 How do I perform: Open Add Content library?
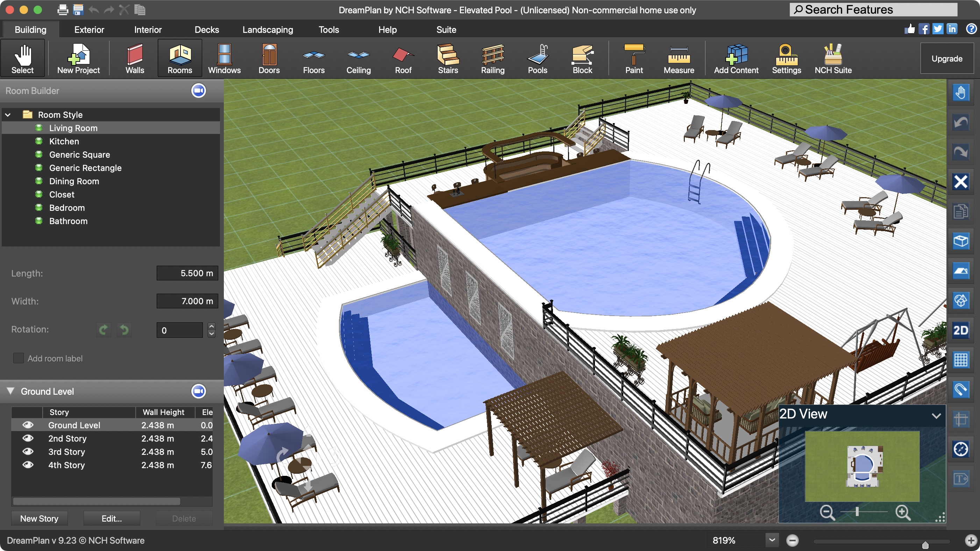[x=736, y=58]
